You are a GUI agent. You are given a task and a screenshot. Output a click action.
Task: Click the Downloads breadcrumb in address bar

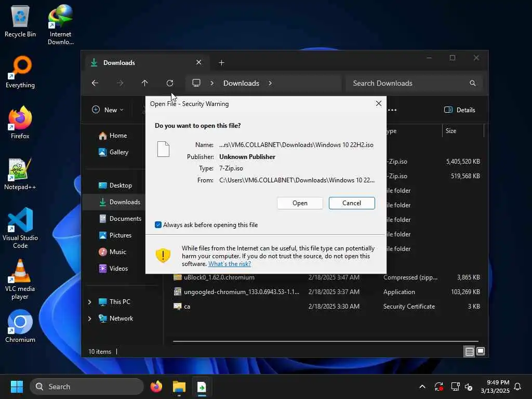(x=241, y=83)
